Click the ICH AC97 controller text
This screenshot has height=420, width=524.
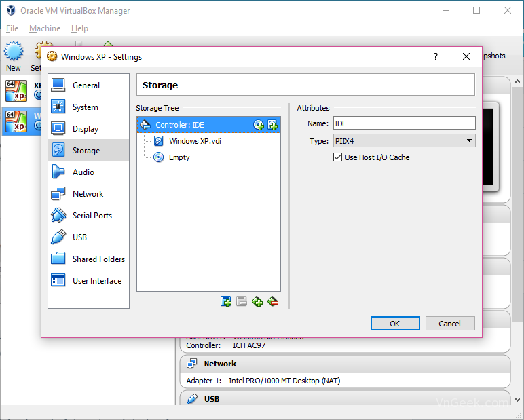tap(249, 345)
